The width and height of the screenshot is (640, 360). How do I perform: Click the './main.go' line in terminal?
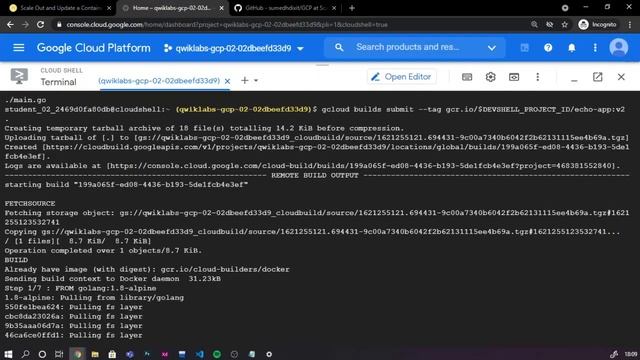[25, 100]
